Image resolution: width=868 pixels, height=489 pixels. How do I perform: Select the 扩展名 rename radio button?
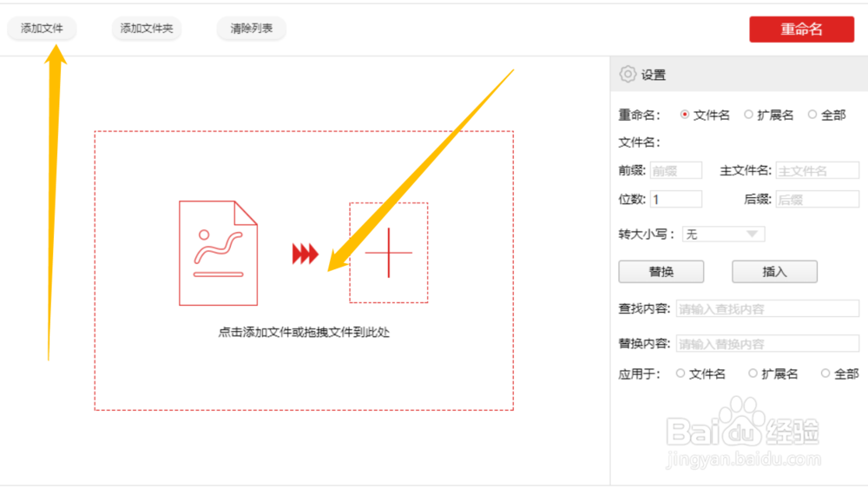748,115
